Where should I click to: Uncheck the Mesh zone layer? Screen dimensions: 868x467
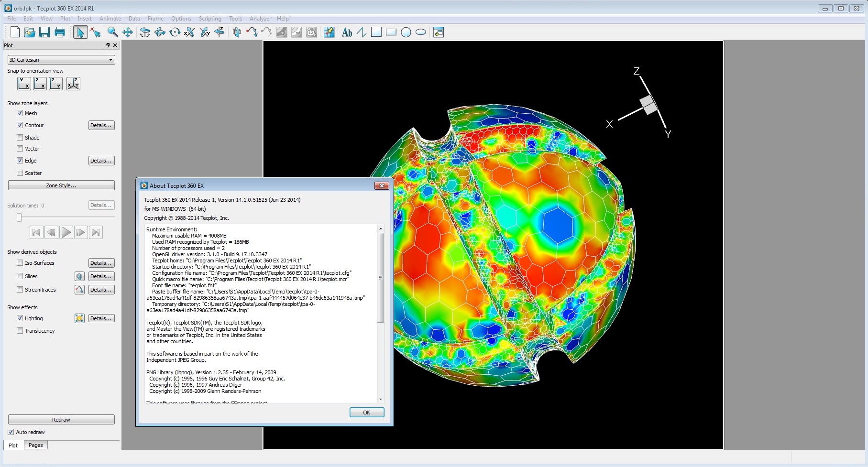click(x=20, y=113)
